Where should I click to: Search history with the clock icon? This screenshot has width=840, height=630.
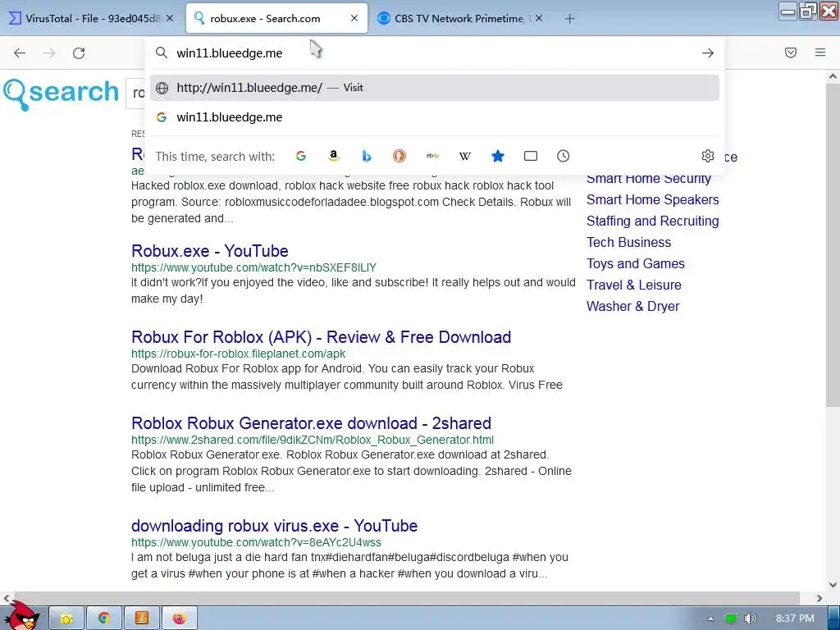(563, 156)
